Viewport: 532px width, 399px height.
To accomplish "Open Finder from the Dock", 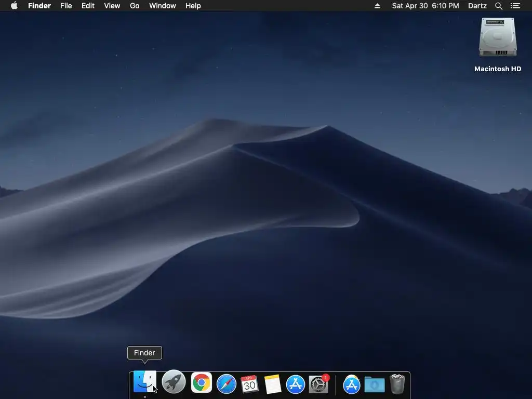I will pyautogui.click(x=145, y=382).
